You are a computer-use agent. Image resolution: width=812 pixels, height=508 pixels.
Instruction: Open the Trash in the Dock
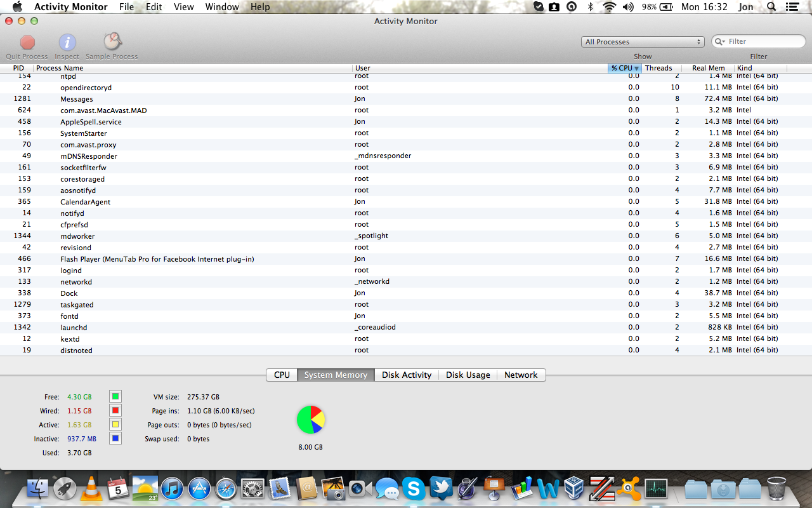click(776, 488)
